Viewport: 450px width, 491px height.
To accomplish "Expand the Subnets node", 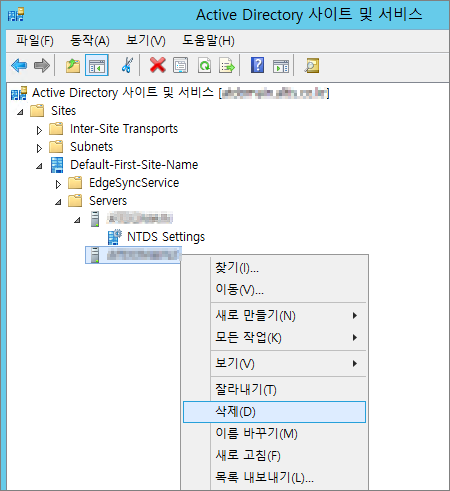I will point(39,148).
